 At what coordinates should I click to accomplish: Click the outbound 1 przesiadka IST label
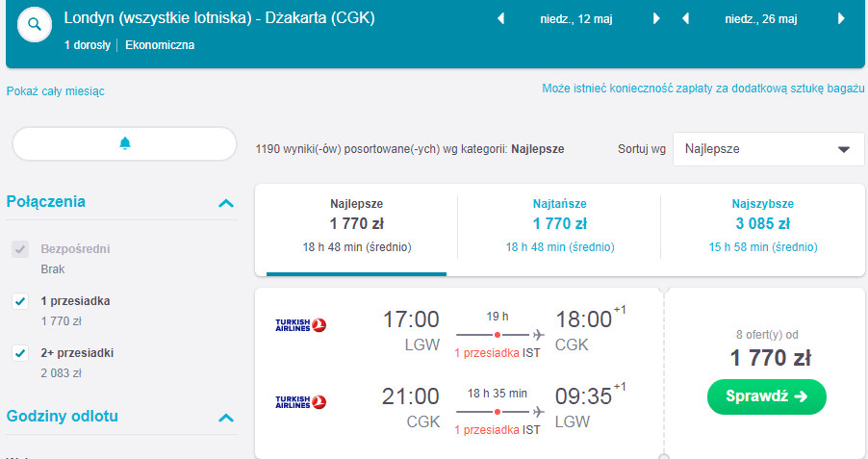coord(498,353)
